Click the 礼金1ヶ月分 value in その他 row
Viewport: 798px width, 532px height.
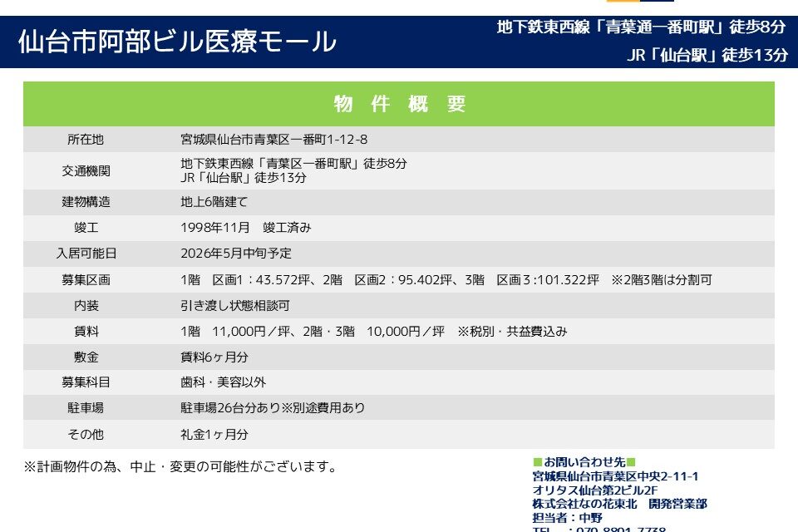214,434
